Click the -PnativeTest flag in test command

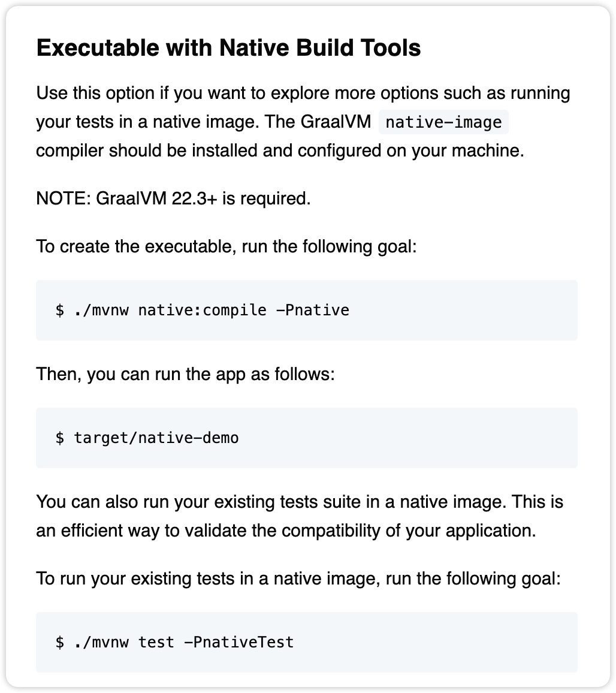tap(239, 642)
